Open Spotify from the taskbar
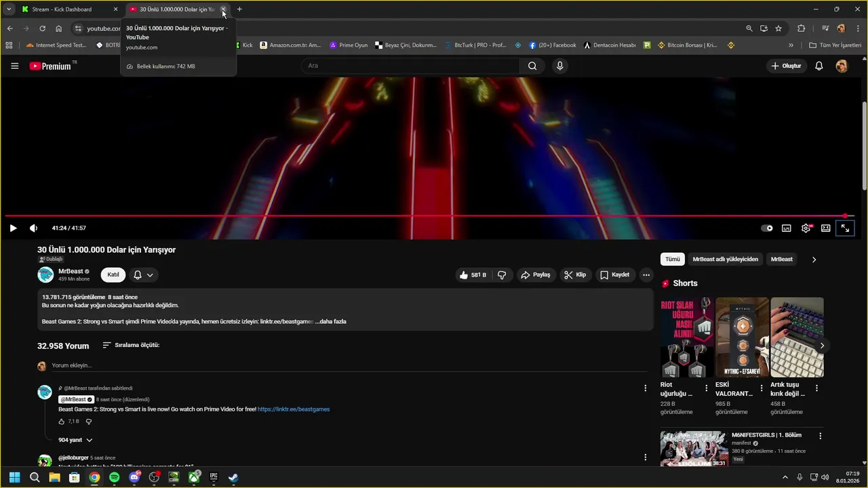Image resolution: width=868 pixels, height=488 pixels. [x=114, y=477]
